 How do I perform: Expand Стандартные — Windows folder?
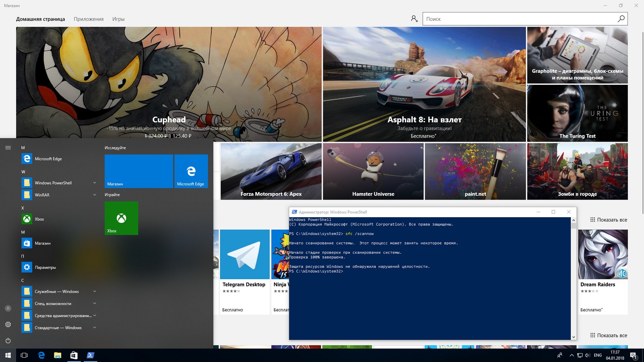pyautogui.click(x=95, y=328)
